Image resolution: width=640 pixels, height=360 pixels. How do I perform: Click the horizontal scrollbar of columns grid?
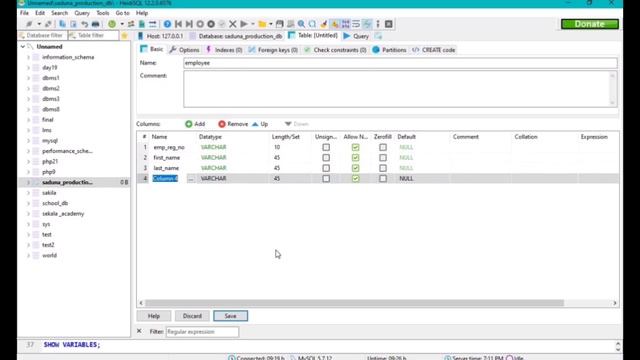click(x=354, y=303)
